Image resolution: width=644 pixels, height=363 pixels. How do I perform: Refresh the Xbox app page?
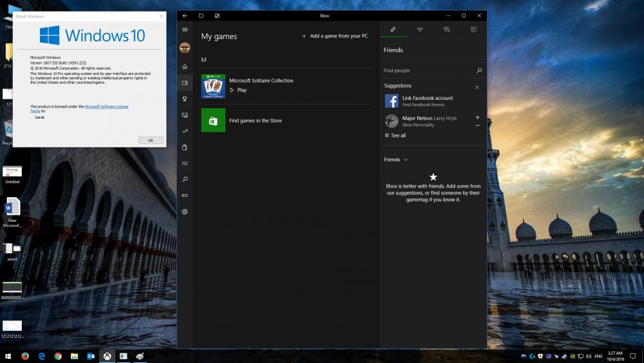pyautogui.click(x=201, y=15)
